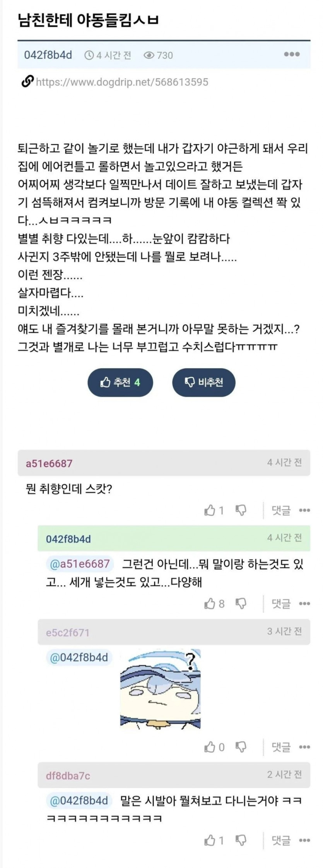The image size is (323, 868).
Task: Click the link chain icon beside URL
Action: coord(27,82)
